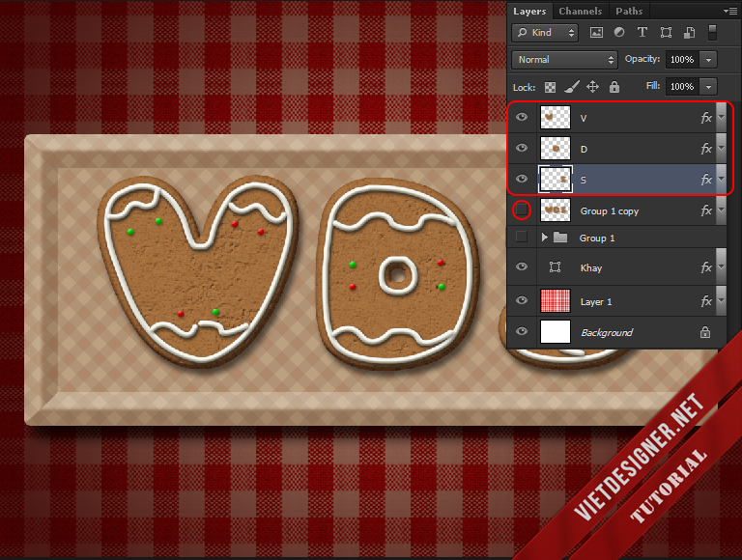742x560 pixels.
Task: Switch to the Layers tab
Action: [529, 11]
